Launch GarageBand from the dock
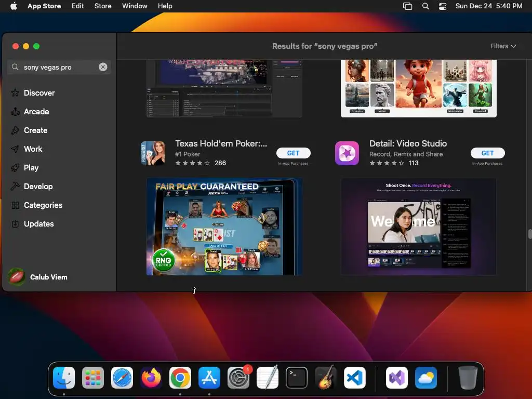 326,378
